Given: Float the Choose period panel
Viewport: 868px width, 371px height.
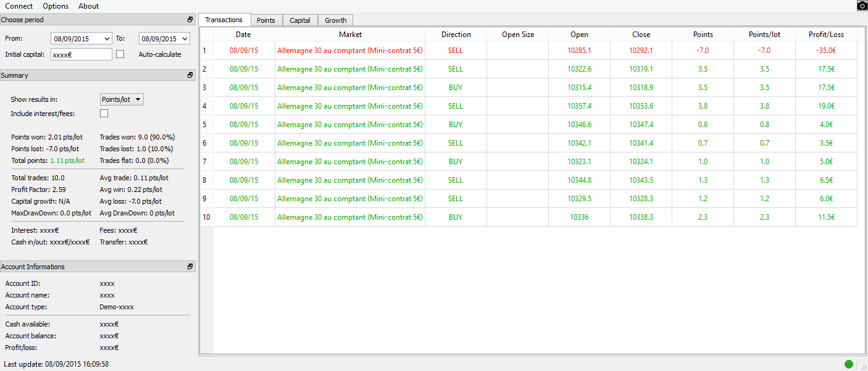Looking at the screenshot, I should click(x=190, y=20).
